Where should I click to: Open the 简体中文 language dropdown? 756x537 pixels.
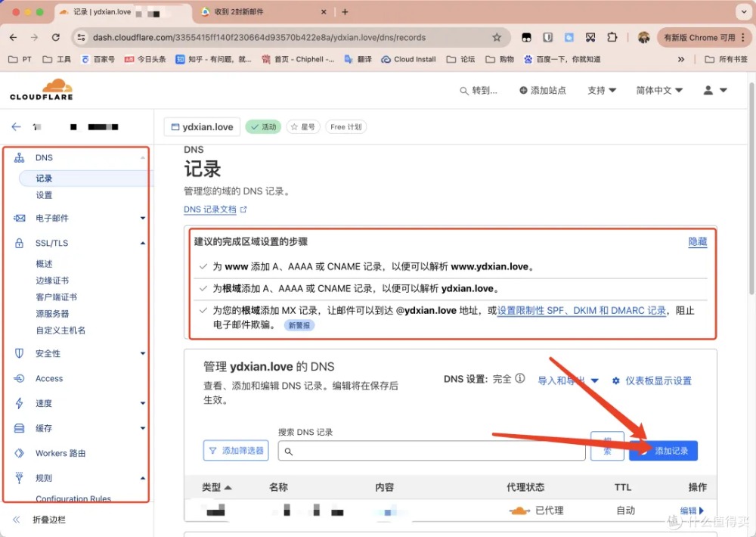[x=659, y=90]
